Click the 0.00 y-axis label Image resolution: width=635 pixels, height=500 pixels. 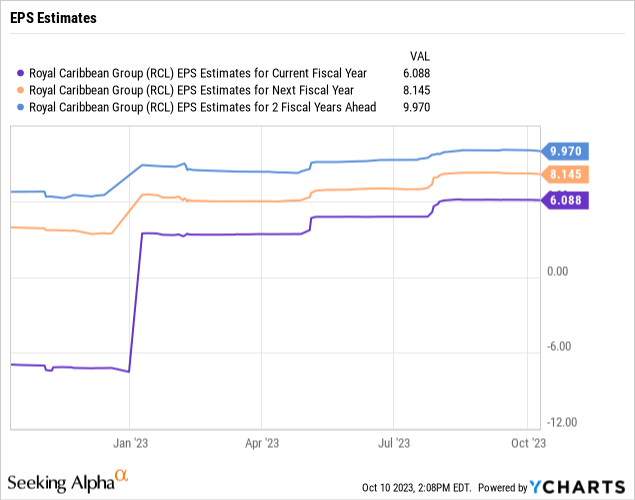(560, 272)
